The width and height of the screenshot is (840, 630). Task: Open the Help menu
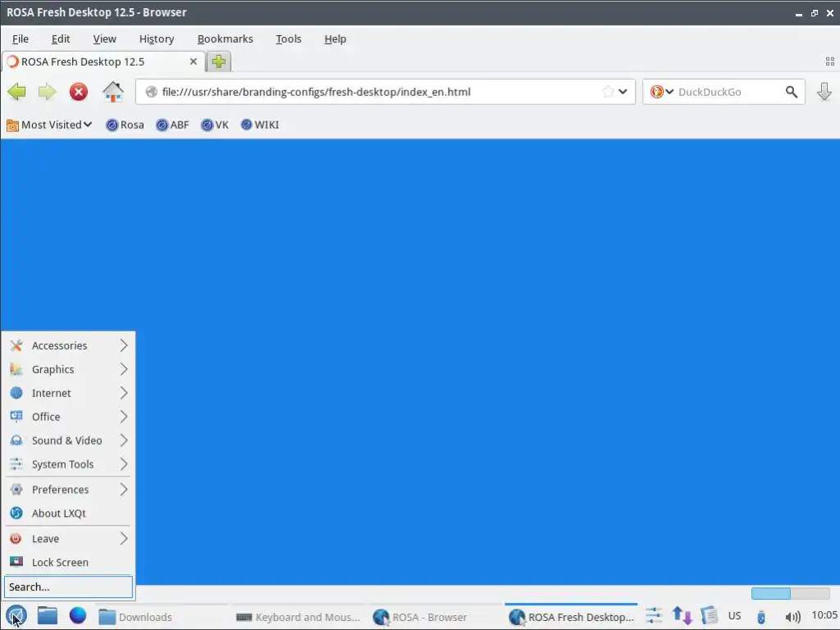click(336, 39)
